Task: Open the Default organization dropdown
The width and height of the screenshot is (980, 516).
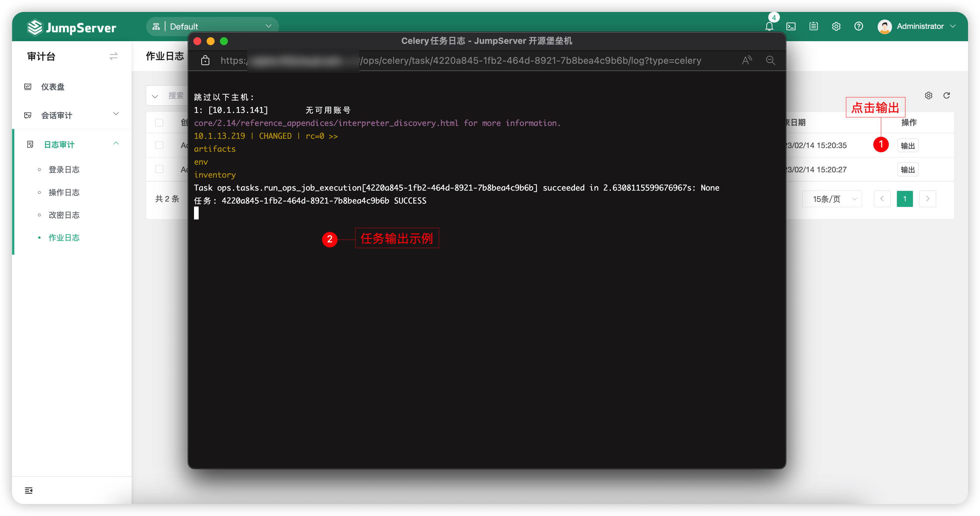Action: (x=212, y=26)
